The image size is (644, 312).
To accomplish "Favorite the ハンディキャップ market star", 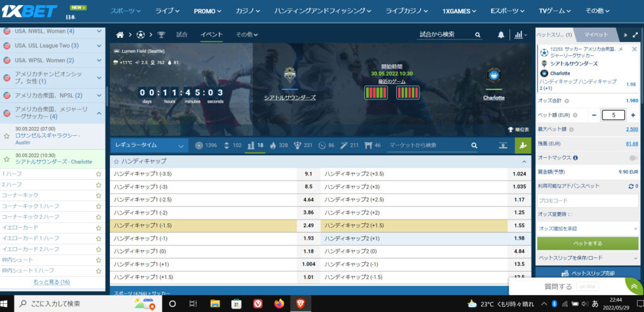I will 116,161.
